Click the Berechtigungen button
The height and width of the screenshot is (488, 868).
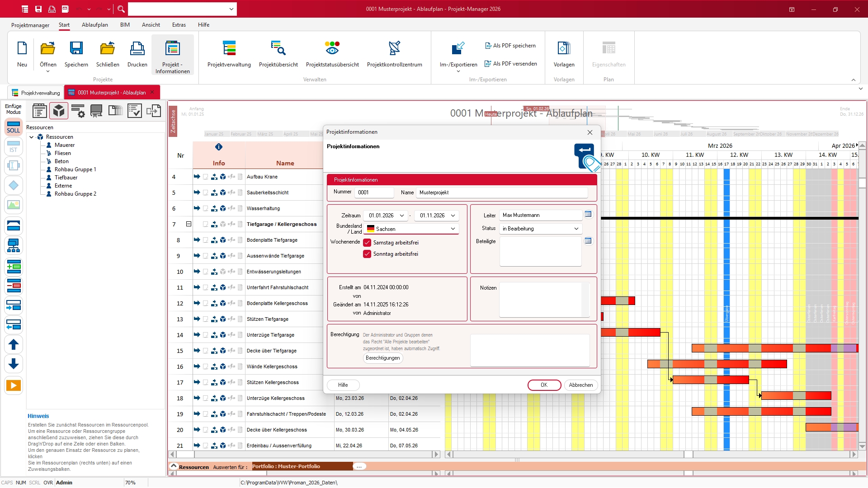[382, 358]
